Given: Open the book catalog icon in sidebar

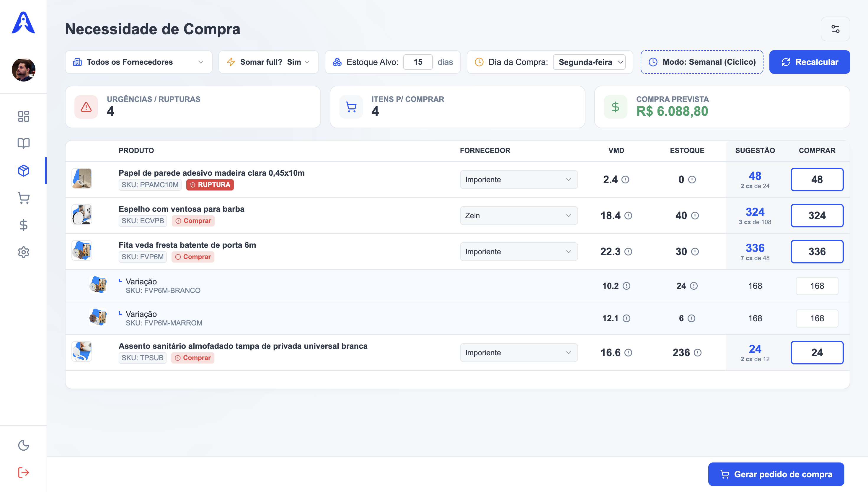Looking at the screenshot, I should tap(23, 143).
